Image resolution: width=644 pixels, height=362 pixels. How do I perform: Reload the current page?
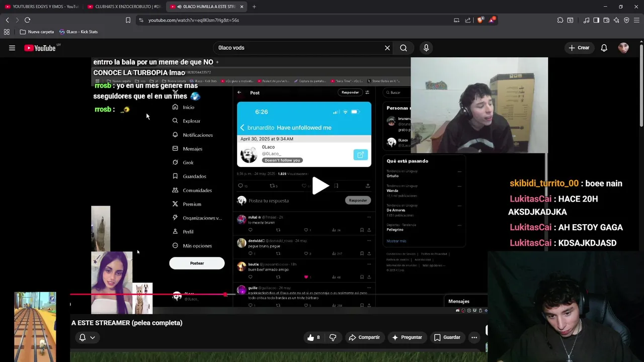pos(27,20)
